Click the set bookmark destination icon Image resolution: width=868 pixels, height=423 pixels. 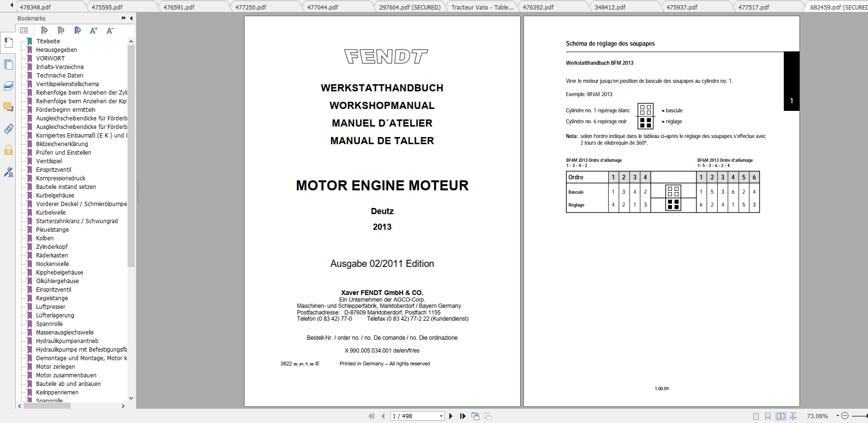pyautogui.click(x=78, y=30)
